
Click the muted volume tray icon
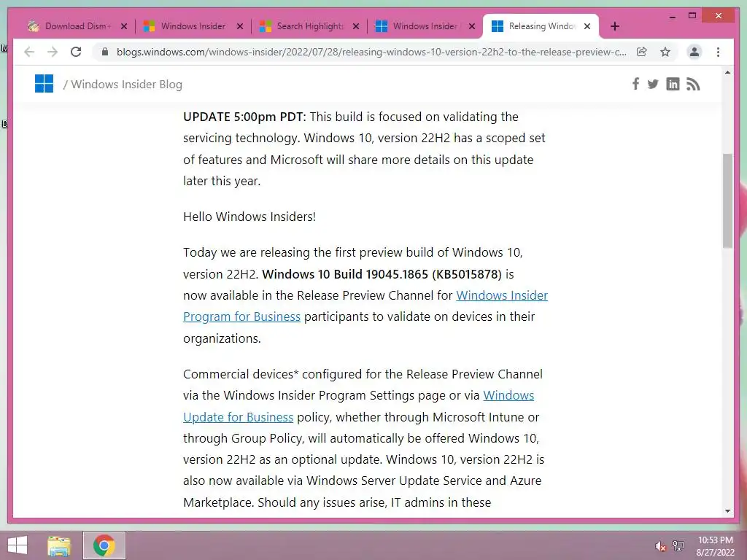660,546
